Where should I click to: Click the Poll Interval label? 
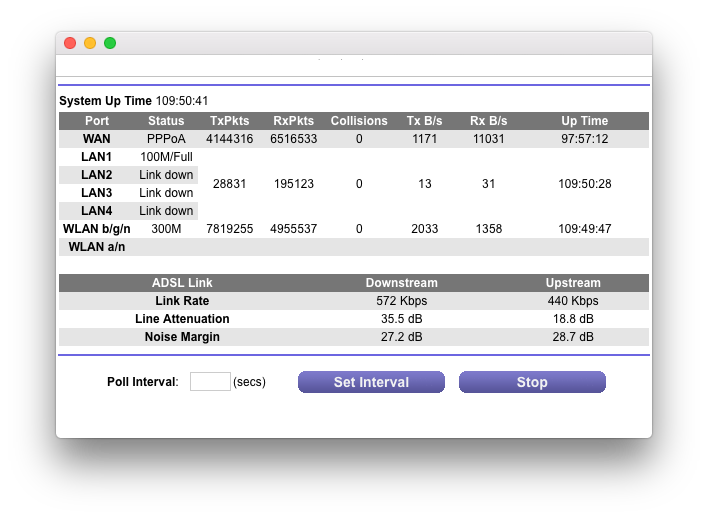143,382
